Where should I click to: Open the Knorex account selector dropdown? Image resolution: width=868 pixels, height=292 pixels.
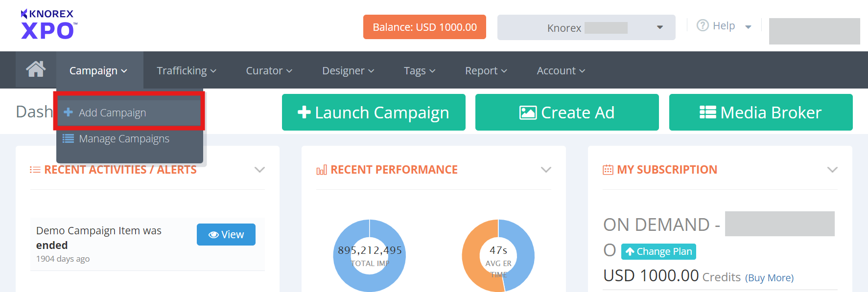point(586,27)
